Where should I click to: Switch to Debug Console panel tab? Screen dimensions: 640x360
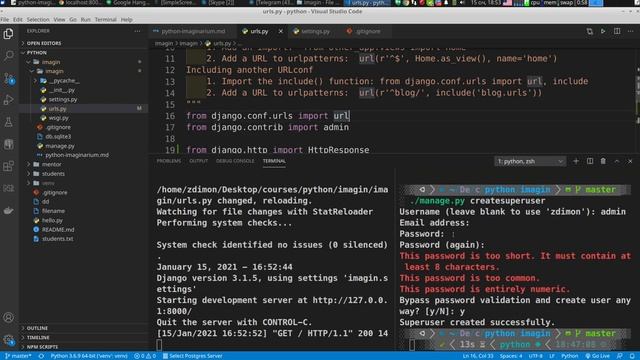[235, 161]
